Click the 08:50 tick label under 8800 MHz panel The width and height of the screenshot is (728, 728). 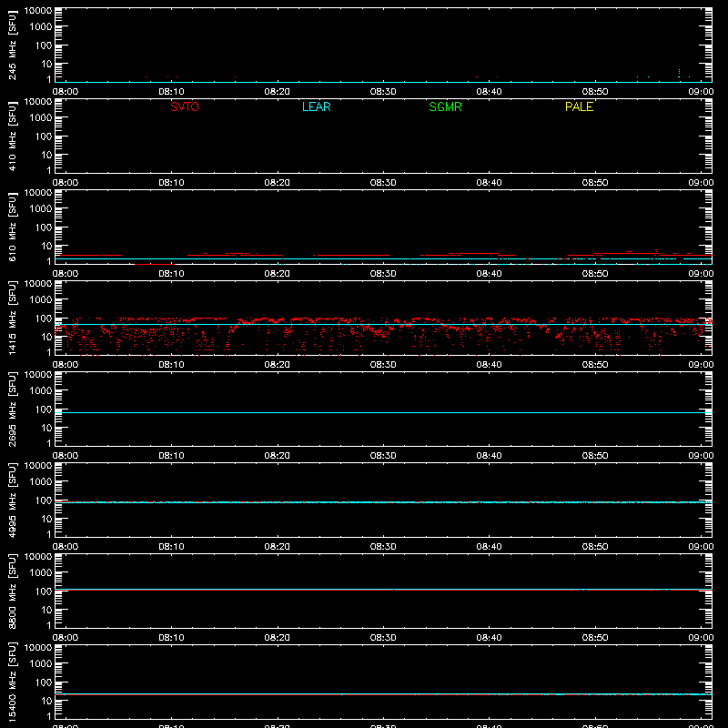click(x=595, y=638)
